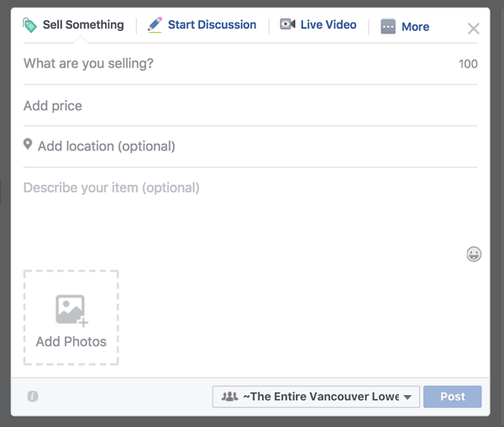Screen dimensions: 504x427
Task: Click the info icon at bottom left
Action: coord(33,396)
